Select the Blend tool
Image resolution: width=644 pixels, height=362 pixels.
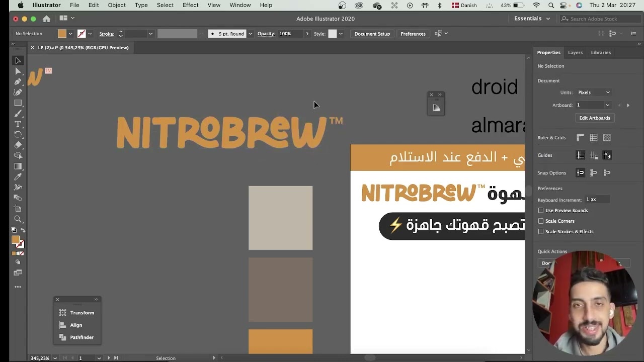click(18, 198)
